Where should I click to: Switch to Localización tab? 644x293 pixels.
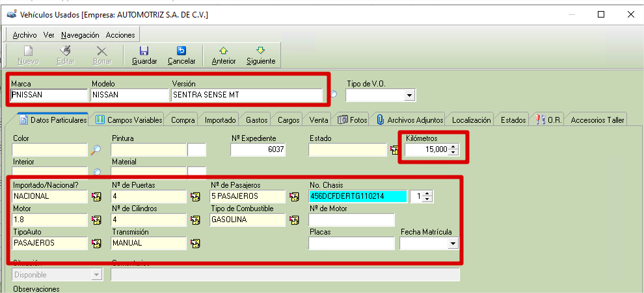[x=471, y=120]
